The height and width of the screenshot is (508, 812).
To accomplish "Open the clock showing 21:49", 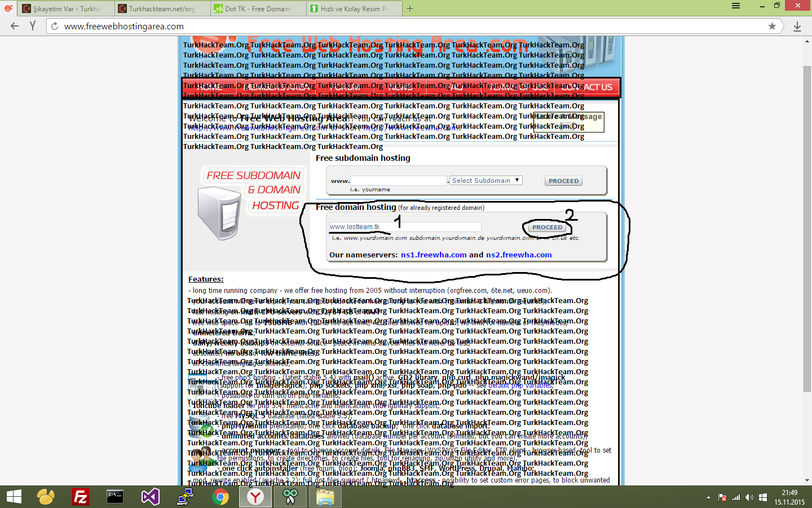I will [789, 497].
